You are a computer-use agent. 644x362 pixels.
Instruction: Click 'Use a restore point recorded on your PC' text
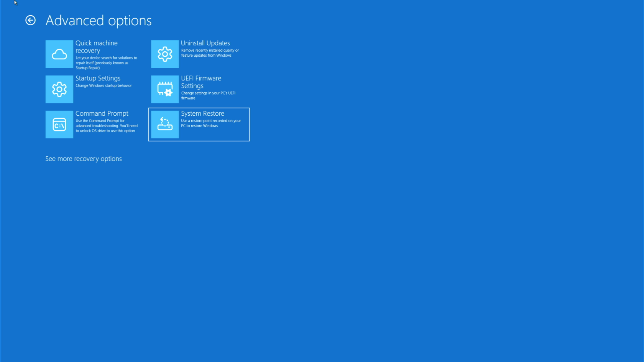tap(211, 123)
